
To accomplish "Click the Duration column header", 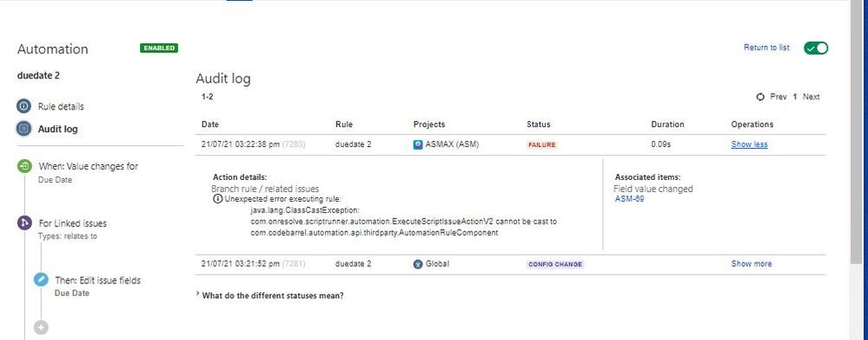I will click(667, 124).
